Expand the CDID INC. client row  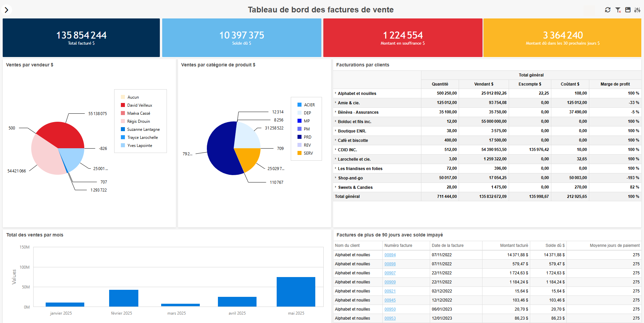pos(335,150)
